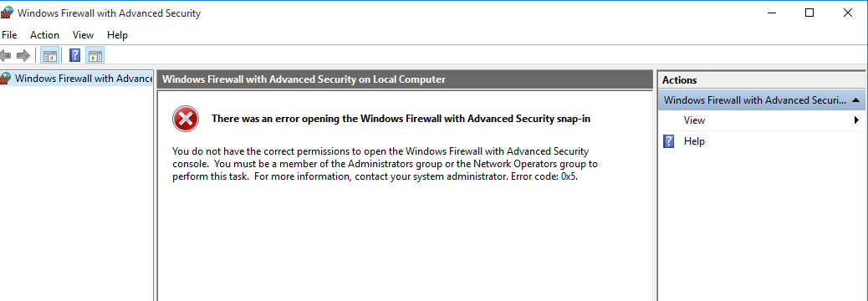
Task: Expand the View submenu arrow in Actions pane
Action: [856, 120]
